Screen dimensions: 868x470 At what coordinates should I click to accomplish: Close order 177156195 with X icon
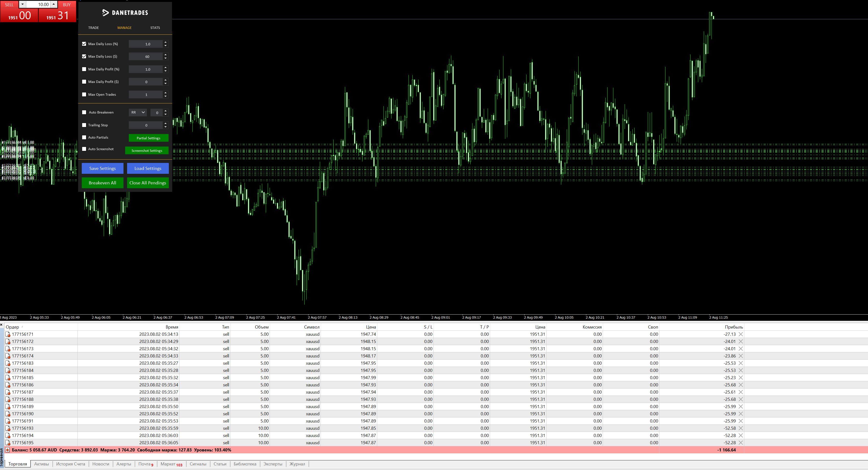pyautogui.click(x=741, y=443)
